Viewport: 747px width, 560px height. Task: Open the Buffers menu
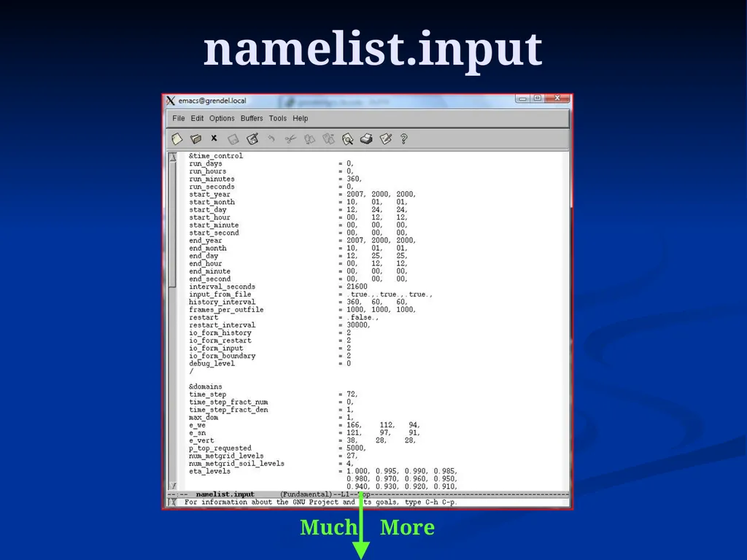[x=252, y=118]
